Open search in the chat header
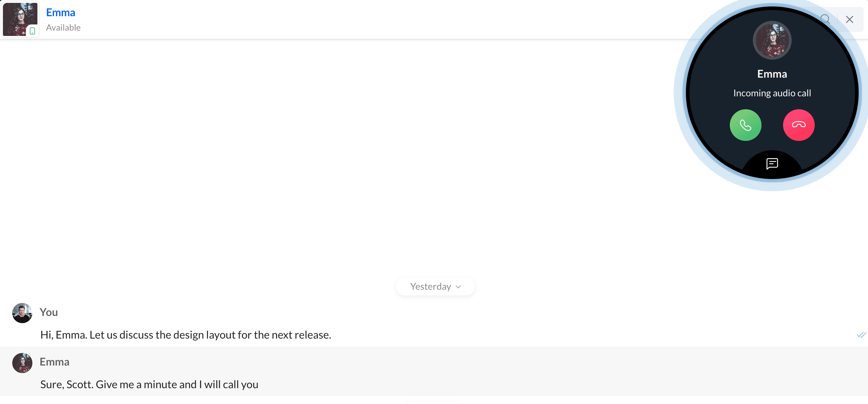 coord(825,19)
